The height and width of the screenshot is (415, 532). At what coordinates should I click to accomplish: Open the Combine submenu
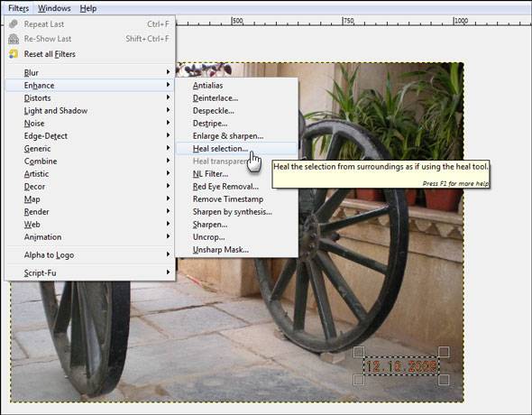click(x=89, y=161)
